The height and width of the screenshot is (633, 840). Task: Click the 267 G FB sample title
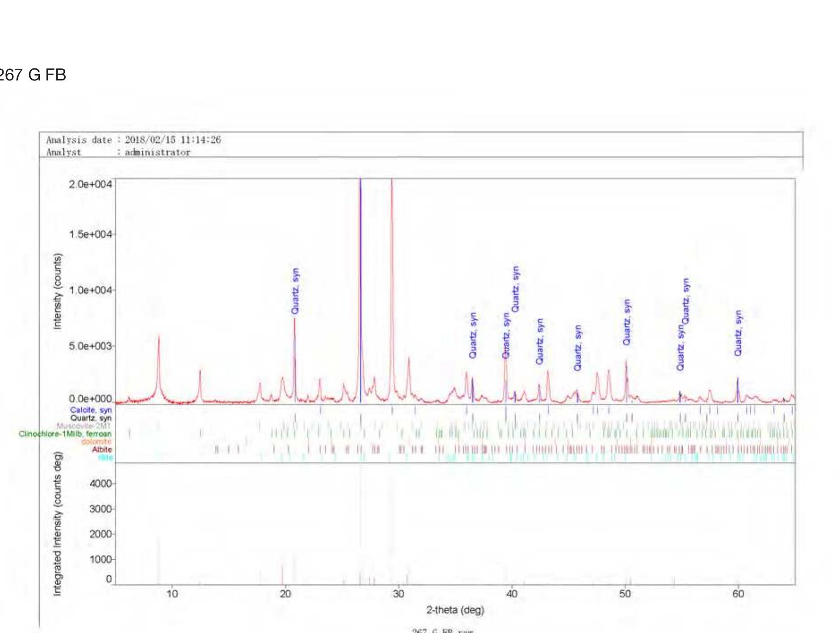(32, 75)
